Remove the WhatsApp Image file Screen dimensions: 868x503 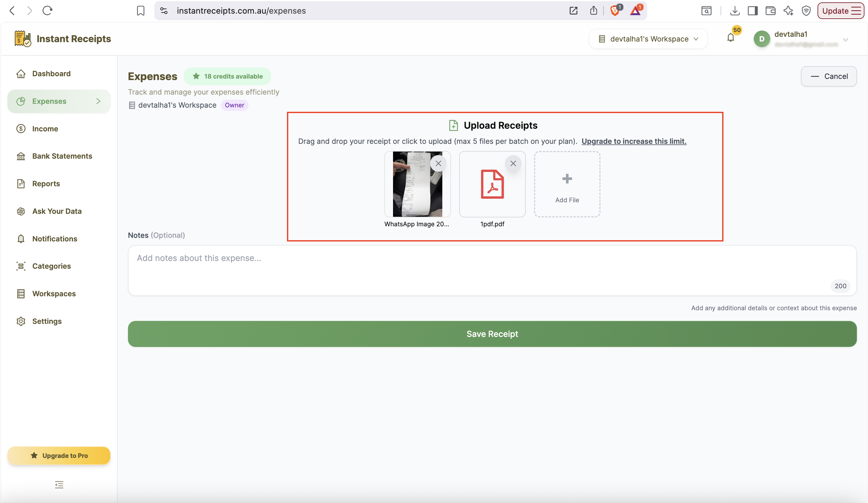438,163
